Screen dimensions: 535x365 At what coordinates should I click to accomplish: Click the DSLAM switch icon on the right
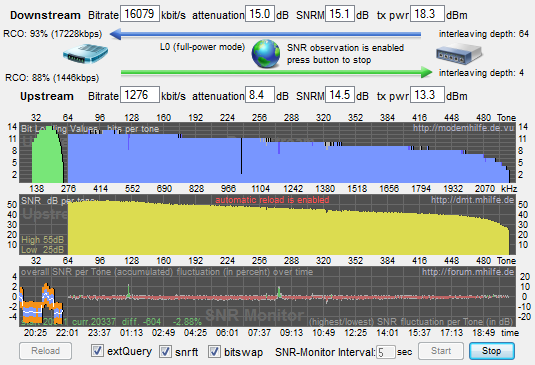pos(459,55)
